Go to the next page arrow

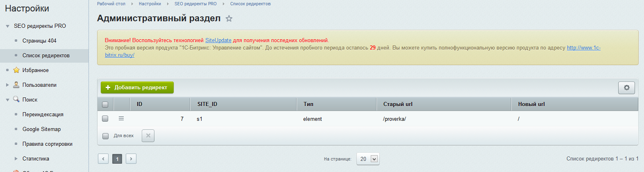pyautogui.click(x=131, y=159)
